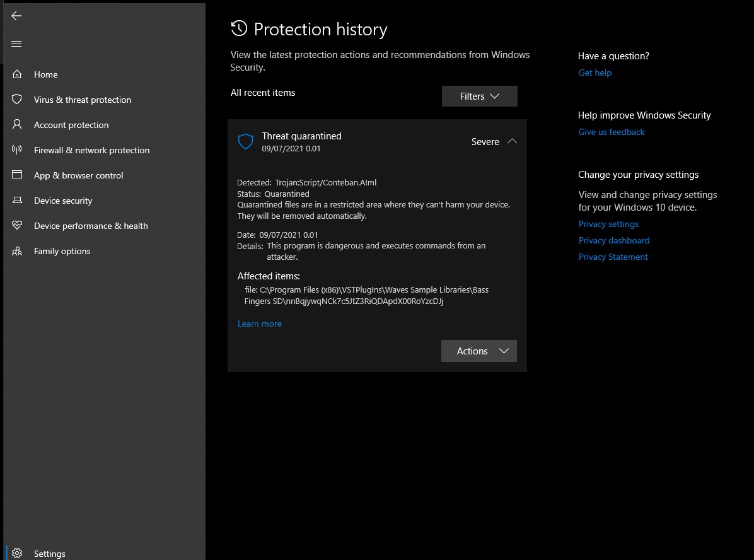Collapse the Severe threat details chevron
The height and width of the screenshot is (560, 754).
[512, 141]
